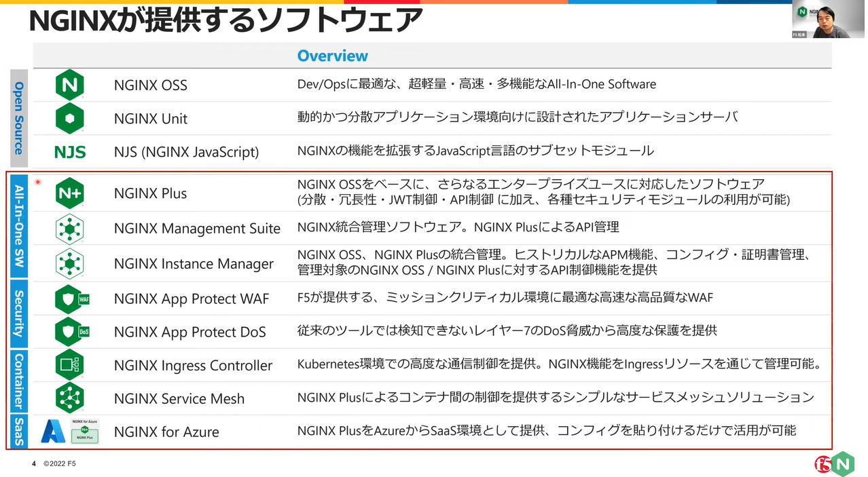Click the Open Source category label
Image resolution: width=868 pixels, height=477 pixels.
[19, 119]
